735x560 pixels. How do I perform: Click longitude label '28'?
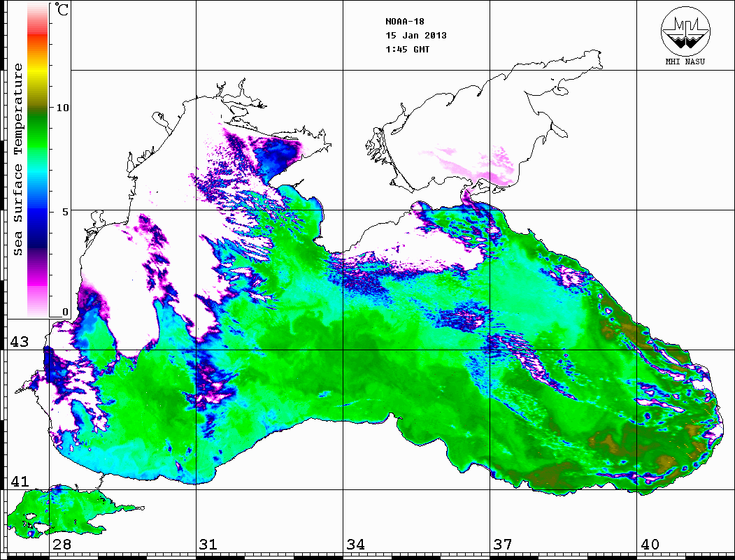(x=62, y=544)
